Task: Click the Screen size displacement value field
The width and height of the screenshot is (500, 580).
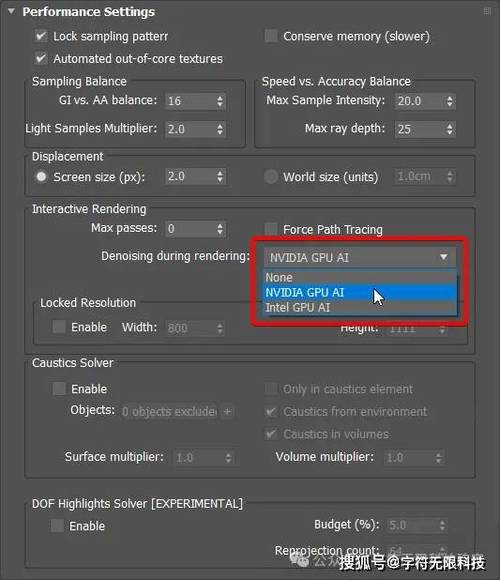Action: [189, 176]
